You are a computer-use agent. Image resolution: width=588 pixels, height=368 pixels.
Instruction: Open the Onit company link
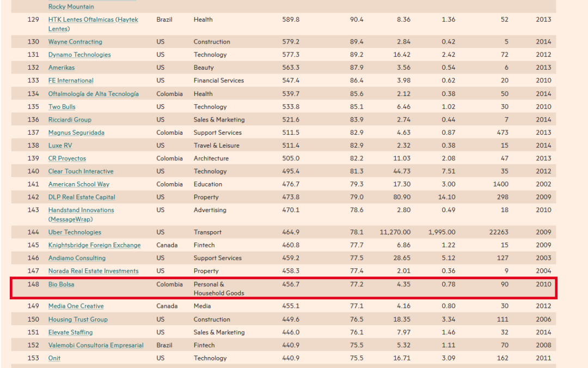(x=54, y=358)
